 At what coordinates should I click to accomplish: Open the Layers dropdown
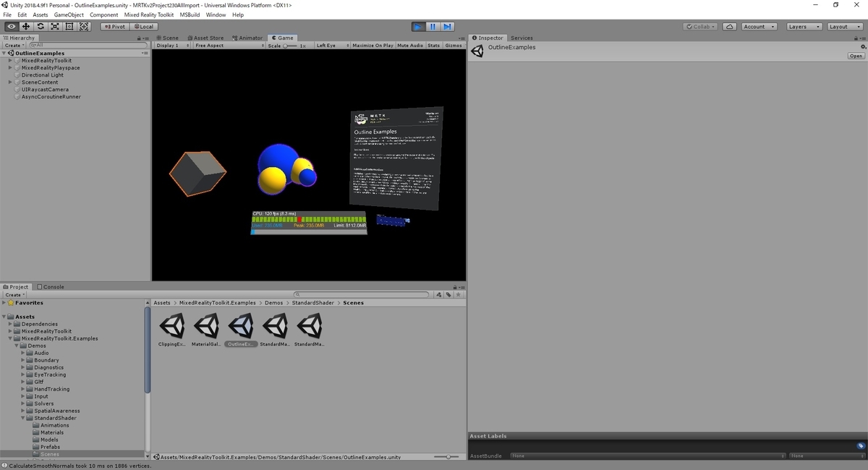[804, 27]
